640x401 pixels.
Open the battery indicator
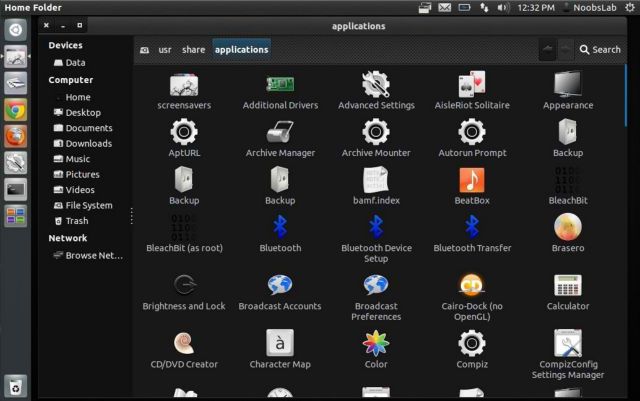coord(464,7)
